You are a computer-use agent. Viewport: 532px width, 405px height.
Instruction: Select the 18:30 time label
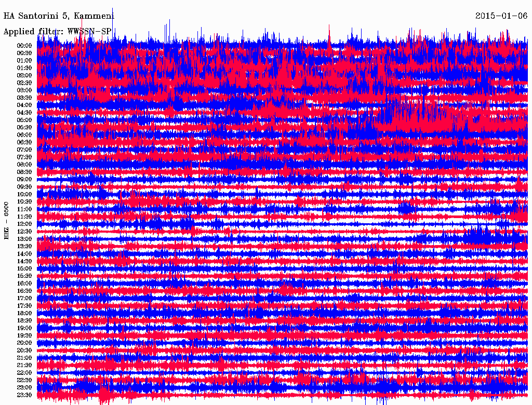click(x=24, y=320)
